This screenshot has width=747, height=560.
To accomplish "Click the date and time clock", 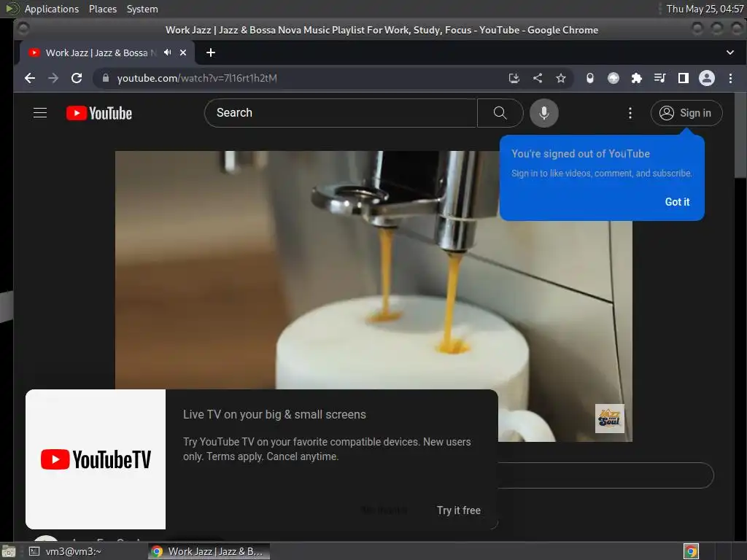I will click(705, 9).
